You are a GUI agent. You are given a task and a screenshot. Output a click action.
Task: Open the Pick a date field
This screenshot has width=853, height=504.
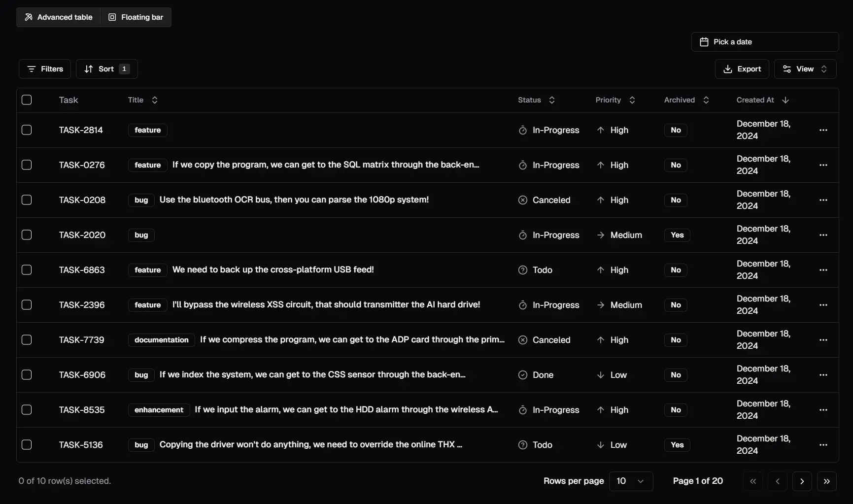click(764, 42)
